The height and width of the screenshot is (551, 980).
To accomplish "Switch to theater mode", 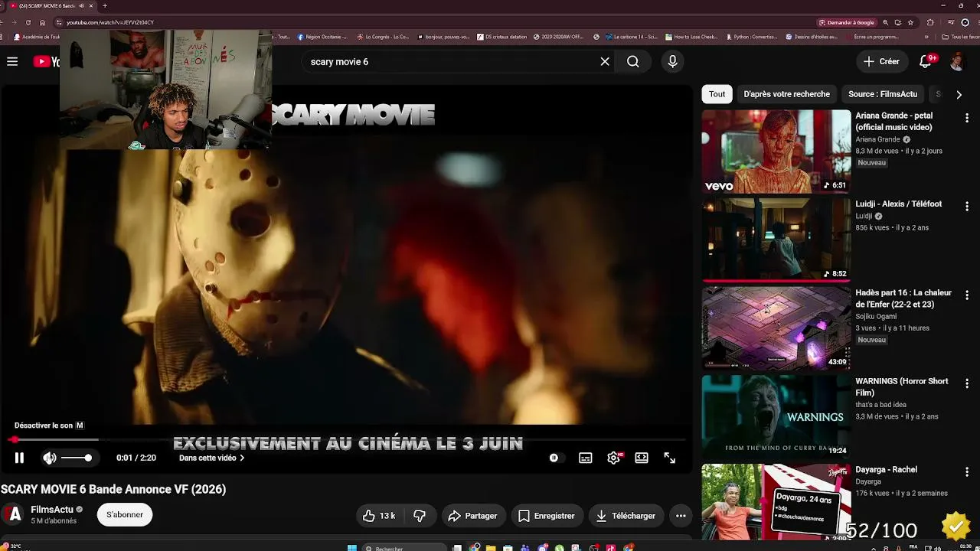I will (642, 458).
